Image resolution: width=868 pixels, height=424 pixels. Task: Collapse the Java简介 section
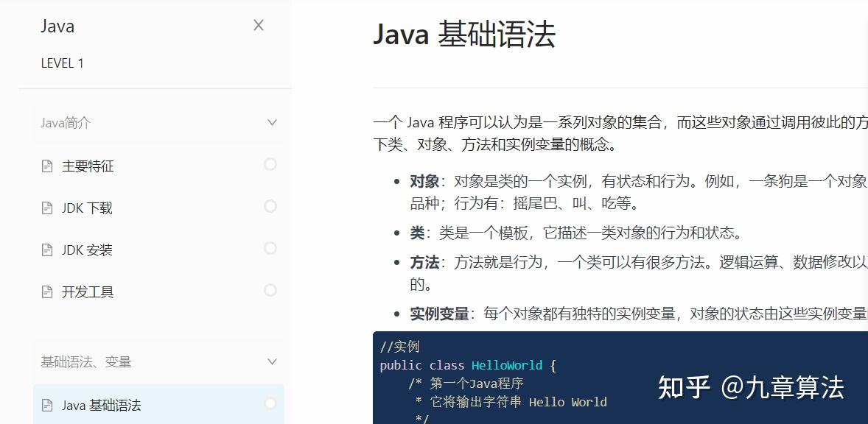pyautogui.click(x=273, y=122)
